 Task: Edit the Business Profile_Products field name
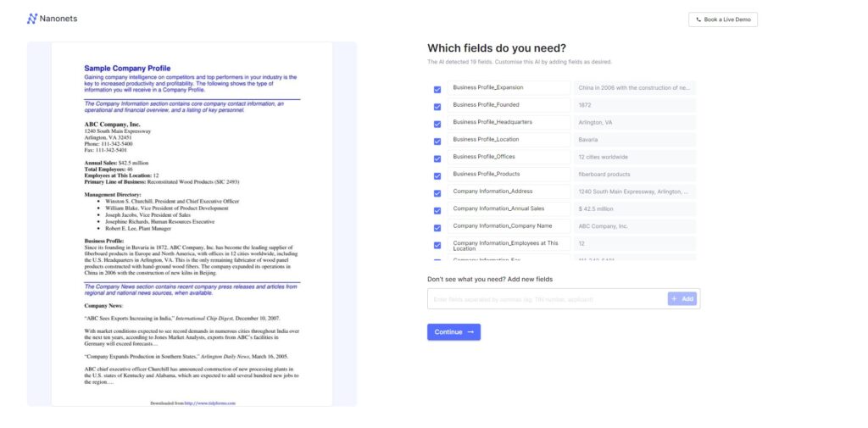[509, 175]
